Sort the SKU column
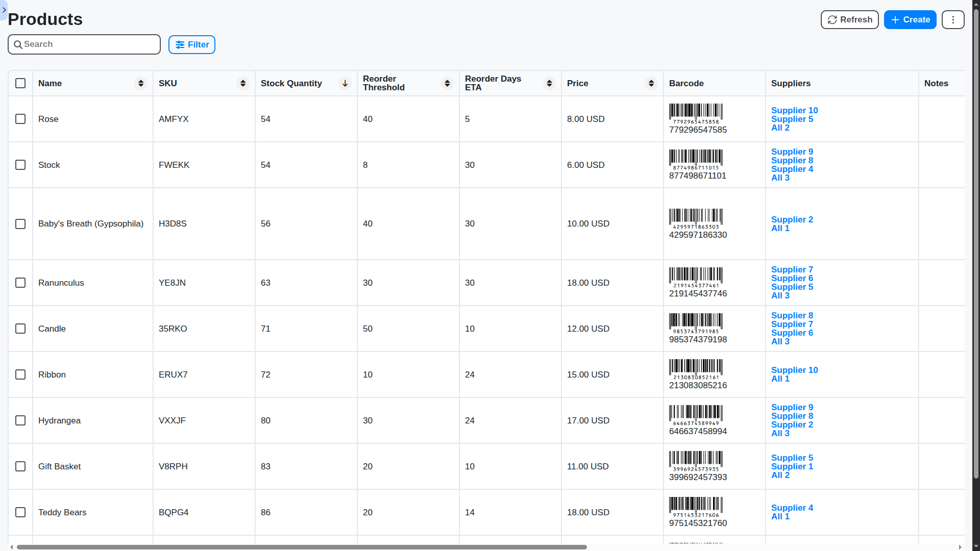The height and width of the screenshot is (551, 980). point(242,83)
